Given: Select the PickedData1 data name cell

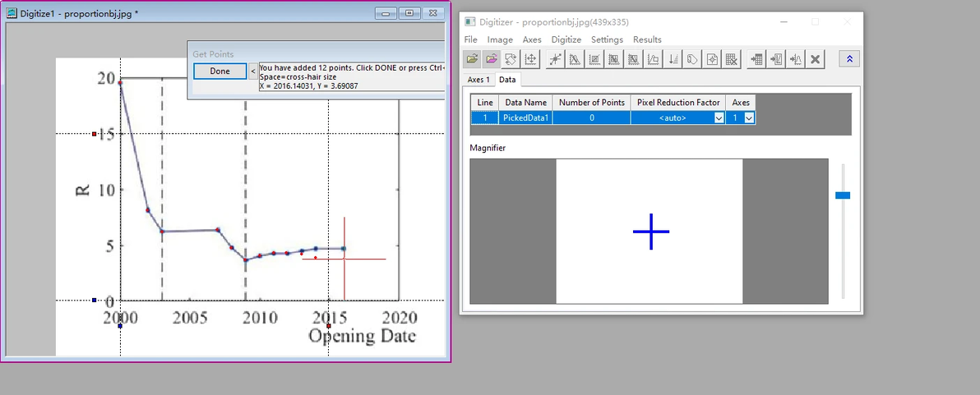Looking at the screenshot, I should tap(525, 117).
